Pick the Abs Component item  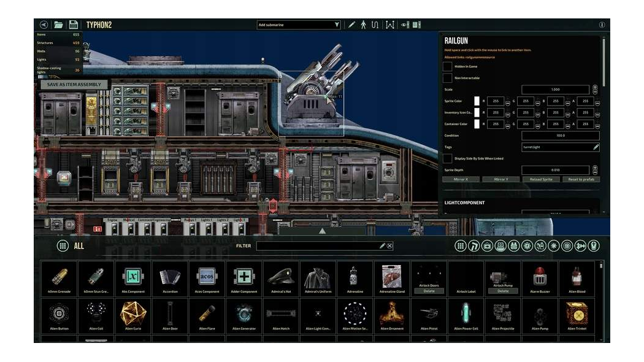coord(133,279)
